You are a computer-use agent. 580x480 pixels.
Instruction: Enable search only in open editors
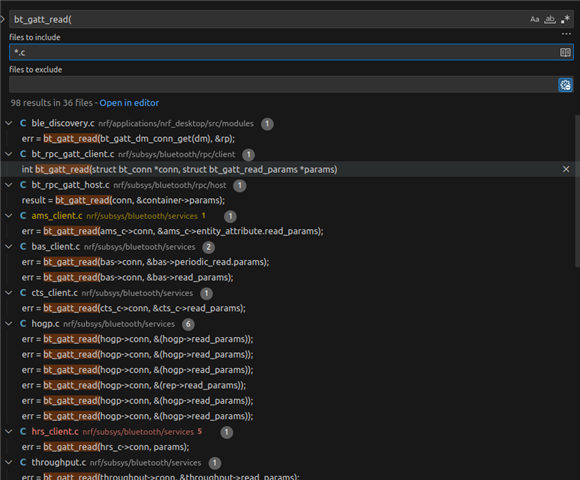[565, 53]
